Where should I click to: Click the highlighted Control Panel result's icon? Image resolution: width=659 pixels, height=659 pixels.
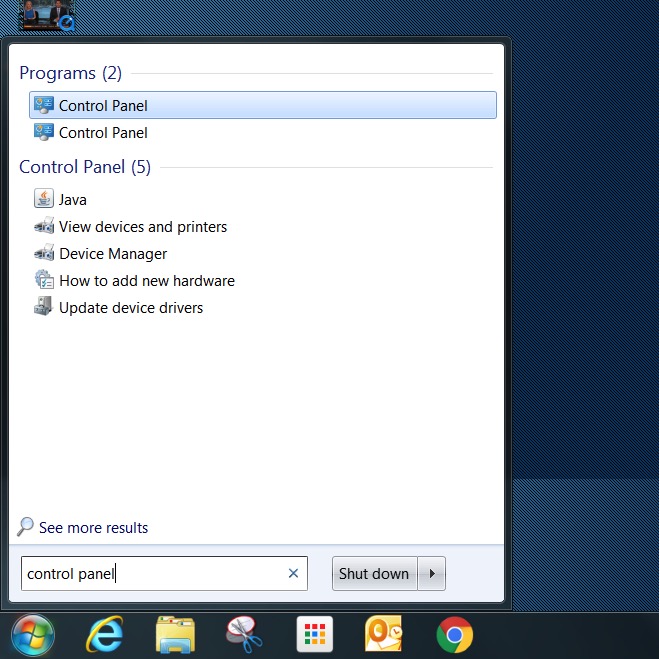(44, 105)
